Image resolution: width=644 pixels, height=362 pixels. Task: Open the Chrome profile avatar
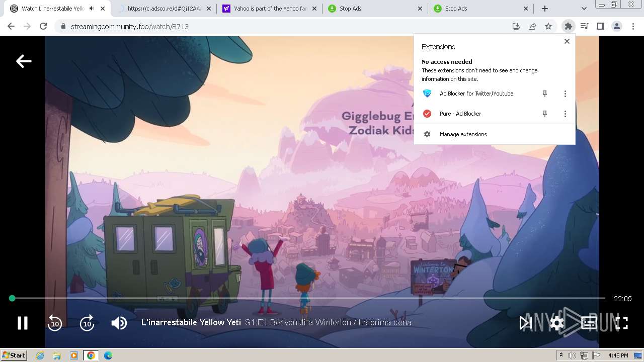click(616, 26)
